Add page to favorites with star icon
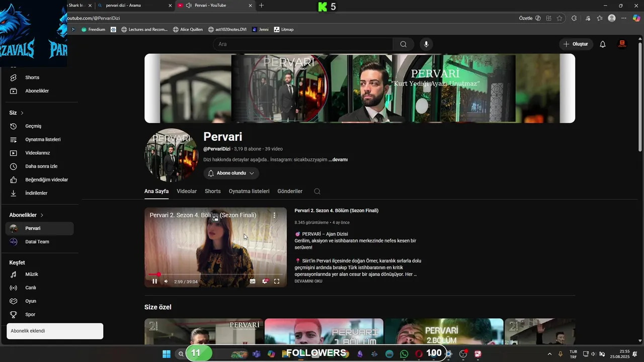Image resolution: width=644 pixels, height=362 pixels. (559, 18)
